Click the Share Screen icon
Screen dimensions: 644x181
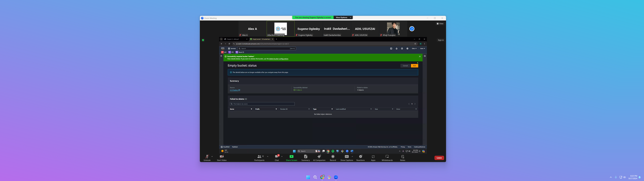coord(292,156)
